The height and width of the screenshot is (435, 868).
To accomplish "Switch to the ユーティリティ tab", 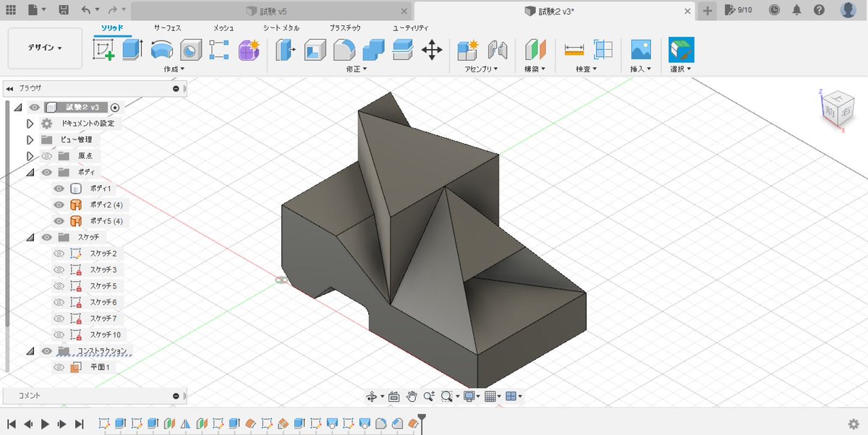I will (x=411, y=27).
